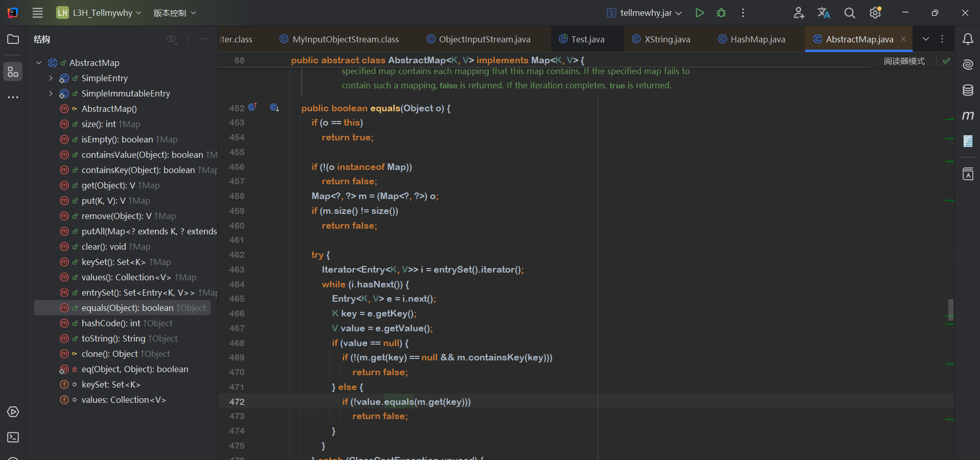The image size is (980, 460).
Task: Click the editor vertical scrollbar thumb
Action: coord(950,309)
